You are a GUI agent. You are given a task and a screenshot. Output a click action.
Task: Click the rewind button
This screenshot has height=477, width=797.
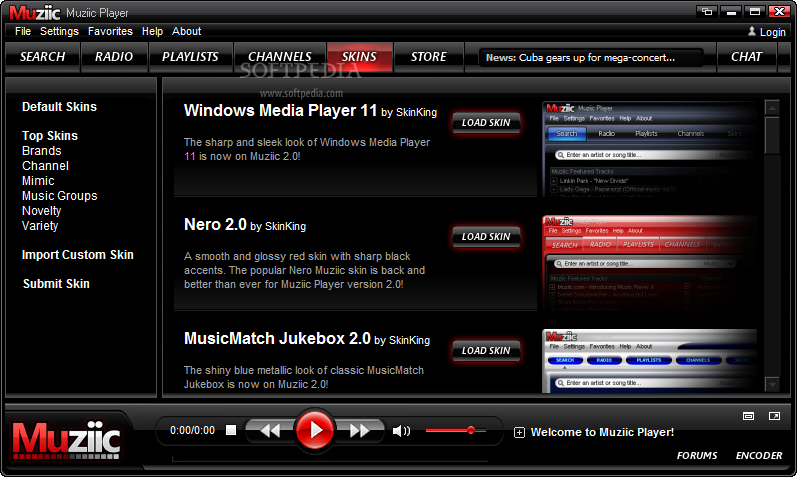click(270, 431)
